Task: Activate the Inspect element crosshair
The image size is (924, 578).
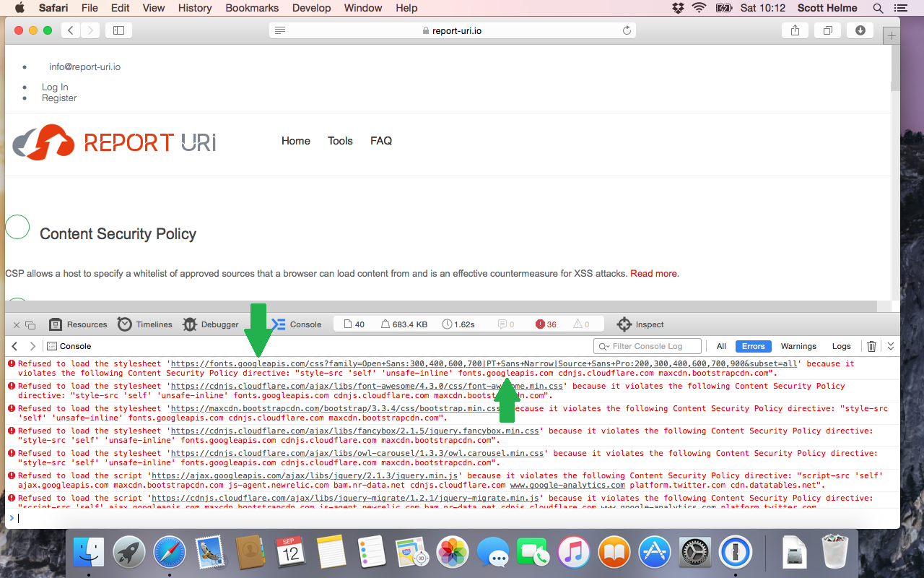Action: (640, 324)
